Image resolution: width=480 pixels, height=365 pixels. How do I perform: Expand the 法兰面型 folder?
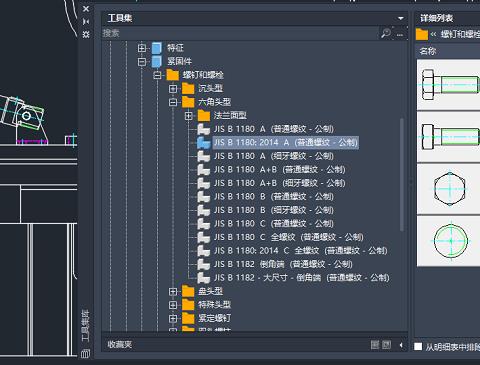pos(189,116)
